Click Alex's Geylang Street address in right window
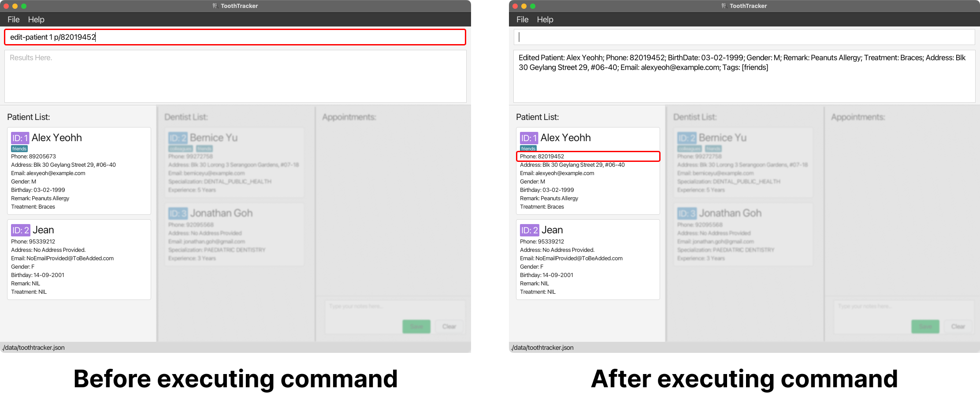The height and width of the screenshot is (393, 980). tap(572, 165)
